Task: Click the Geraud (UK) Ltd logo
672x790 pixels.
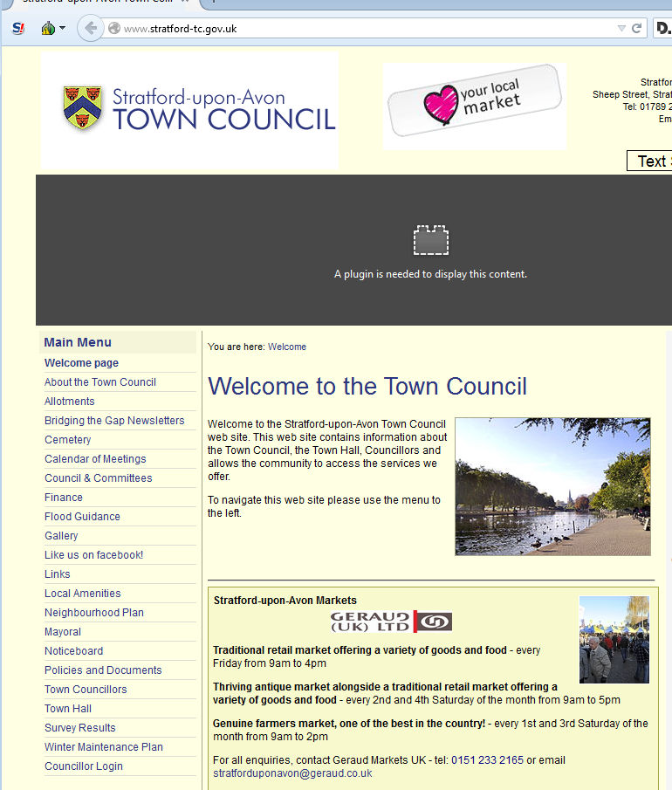Action: tap(391, 622)
